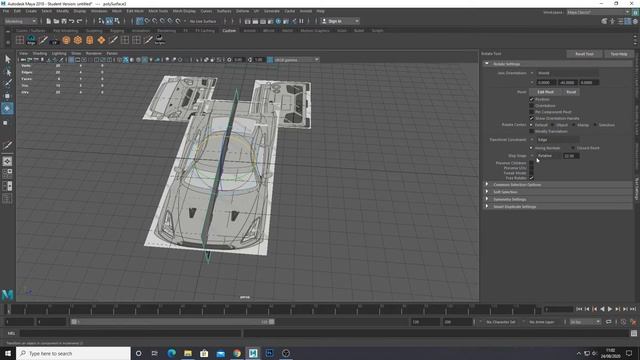Select Selection rotate center radio button

point(595,125)
